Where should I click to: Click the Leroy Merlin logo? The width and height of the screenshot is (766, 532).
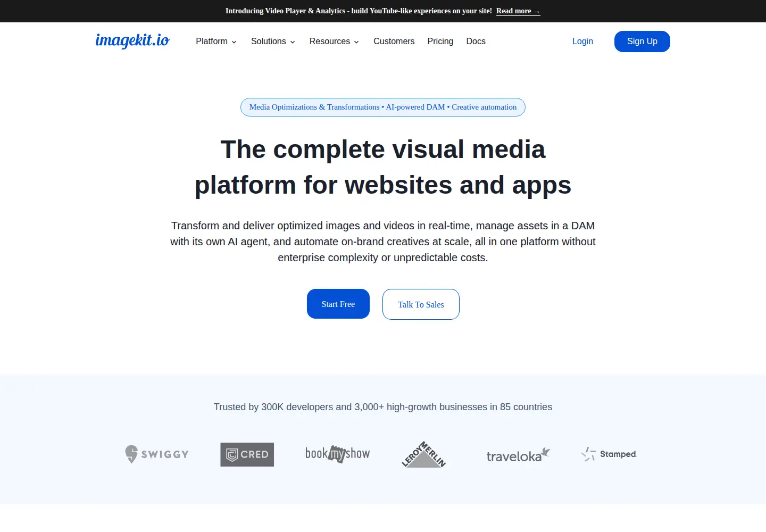coord(424,454)
